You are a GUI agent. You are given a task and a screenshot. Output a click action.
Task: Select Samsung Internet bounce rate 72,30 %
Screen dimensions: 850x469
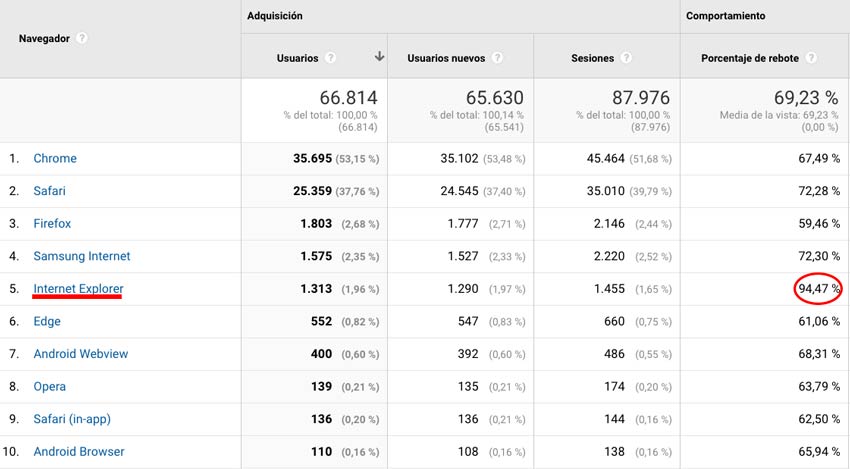819,256
